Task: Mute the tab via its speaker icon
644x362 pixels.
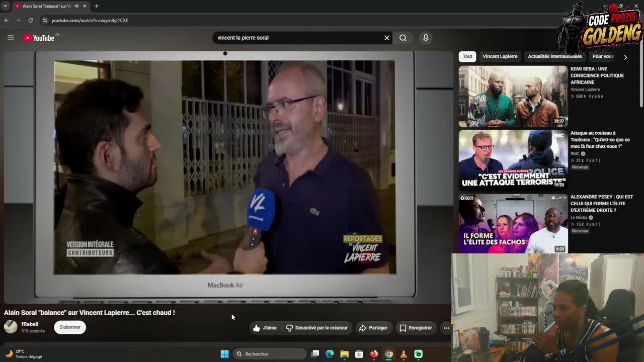Action: (76, 6)
